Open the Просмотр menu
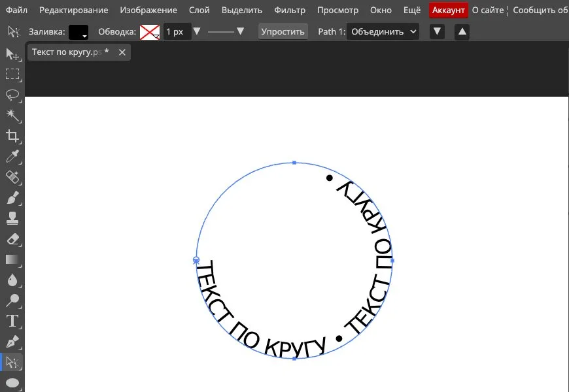569x392 pixels. 338,10
